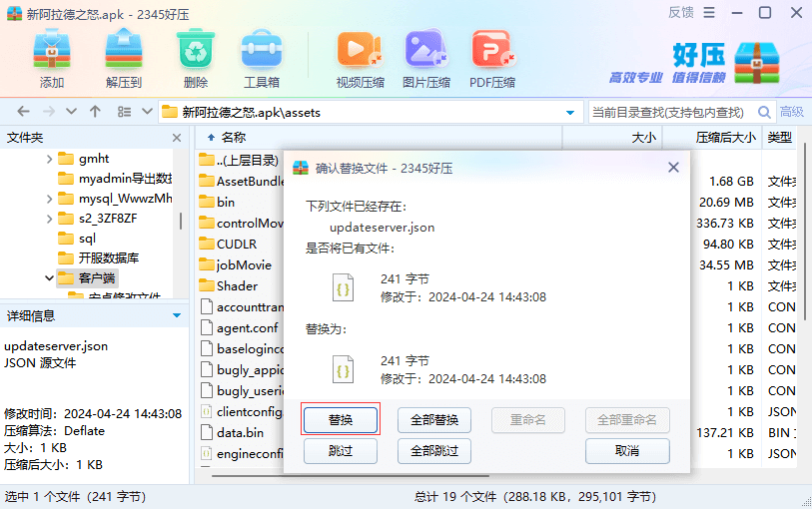Select the clientconfig json file row
812x509 pixels.
click(x=242, y=412)
